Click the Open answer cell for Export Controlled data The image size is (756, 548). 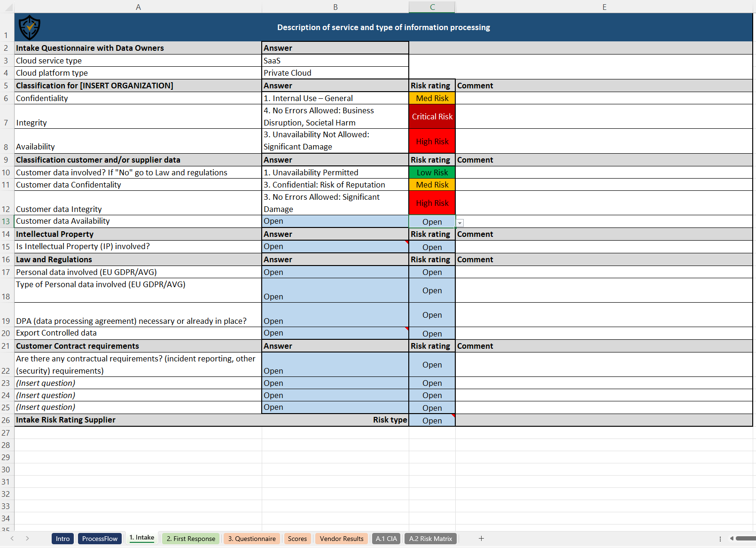pyautogui.click(x=335, y=333)
